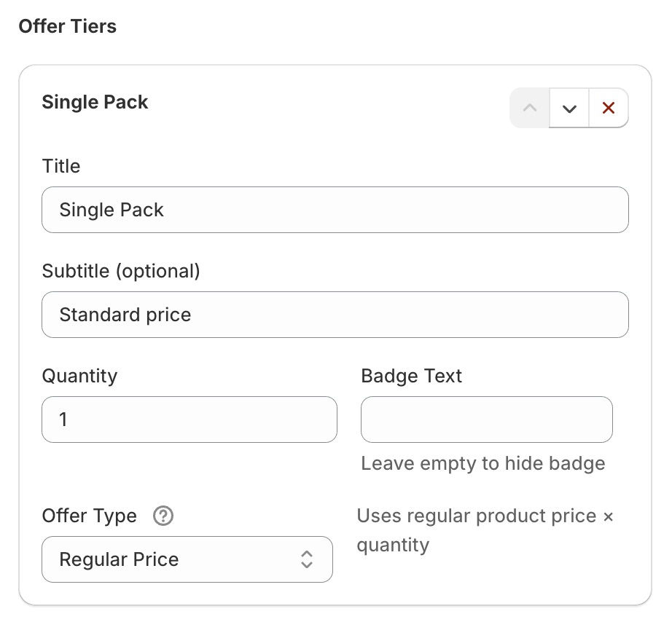This screenshot has width=672, height=622.
Task: Click inside the Badge Text field
Action: point(486,420)
